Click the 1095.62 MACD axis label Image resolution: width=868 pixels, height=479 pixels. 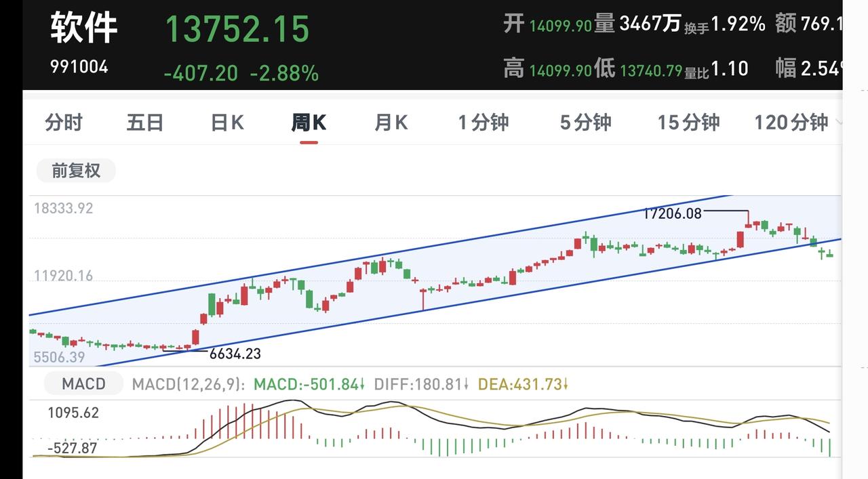coord(73,413)
